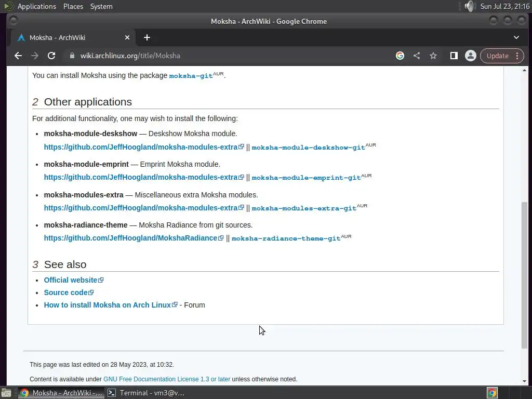Close the Moksha - ArchWiki tab
Viewport: 532px width, 399px height.
[x=127, y=37]
